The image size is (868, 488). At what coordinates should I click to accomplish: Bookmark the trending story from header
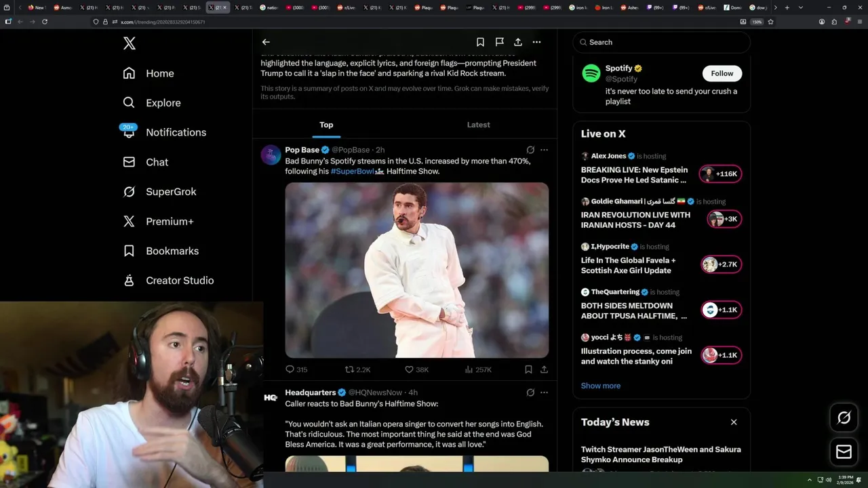[480, 42]
